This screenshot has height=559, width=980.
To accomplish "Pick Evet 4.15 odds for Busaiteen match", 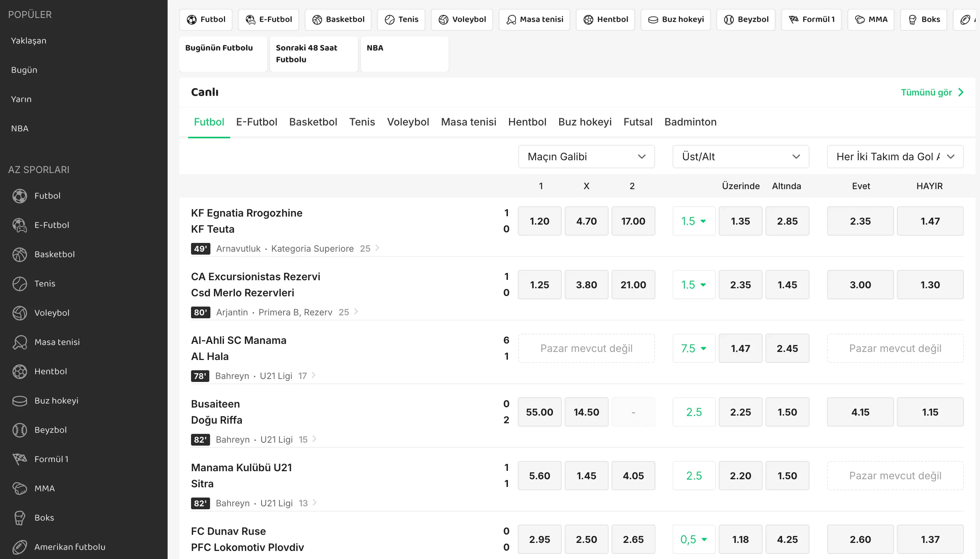I will (x=860, y=412).
